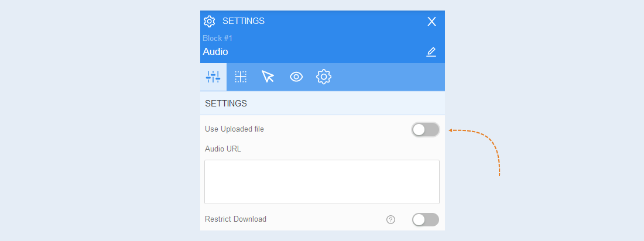Open the gear advanced tab in tab strip
Viewport: 644px width, 241px height.
tap(324, 77)
